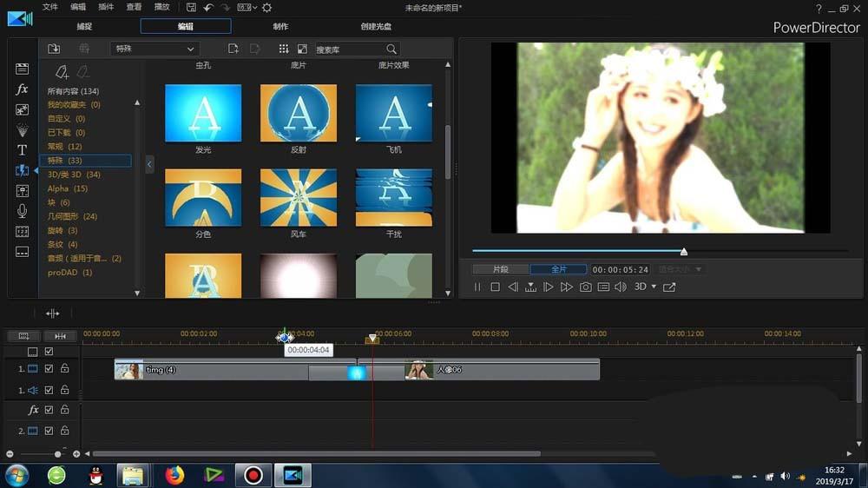Collapse the category panel with left chevron
This screenshot has height=488, width=868.
[149, 164]
